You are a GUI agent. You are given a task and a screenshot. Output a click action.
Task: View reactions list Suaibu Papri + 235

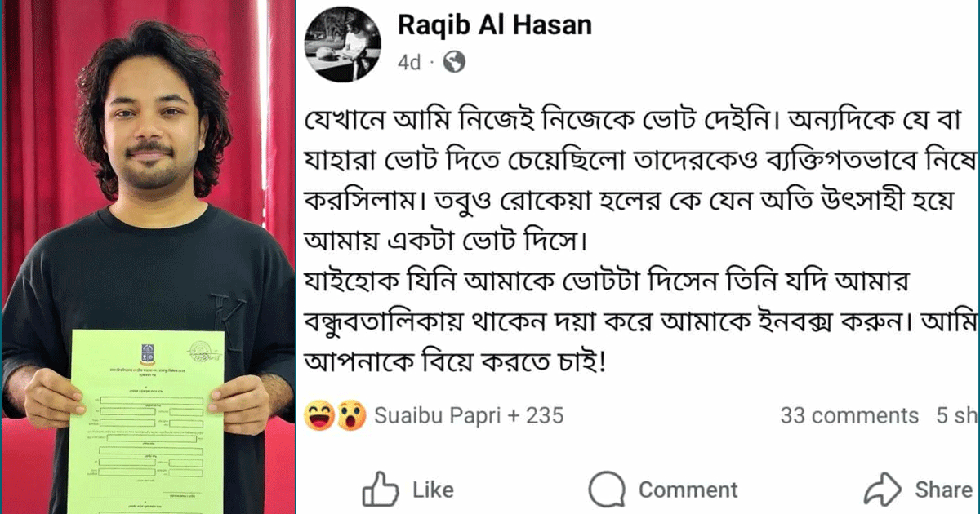coord(469,415)
